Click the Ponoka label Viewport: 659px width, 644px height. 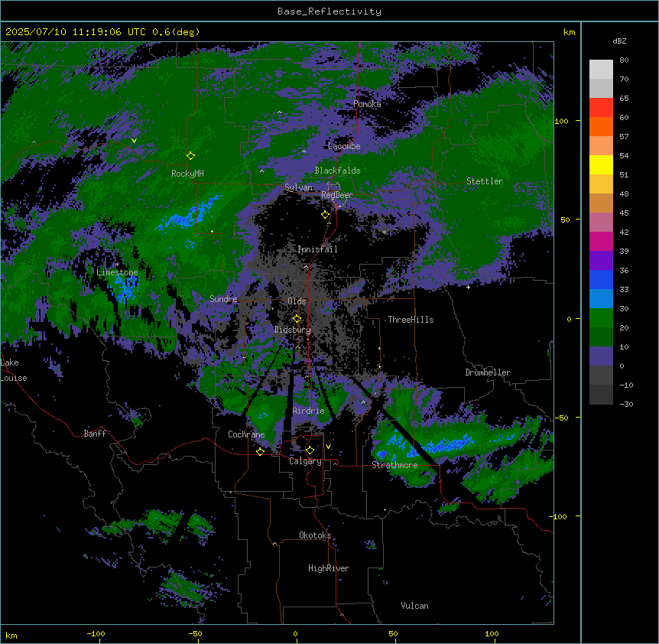[367, 104]
